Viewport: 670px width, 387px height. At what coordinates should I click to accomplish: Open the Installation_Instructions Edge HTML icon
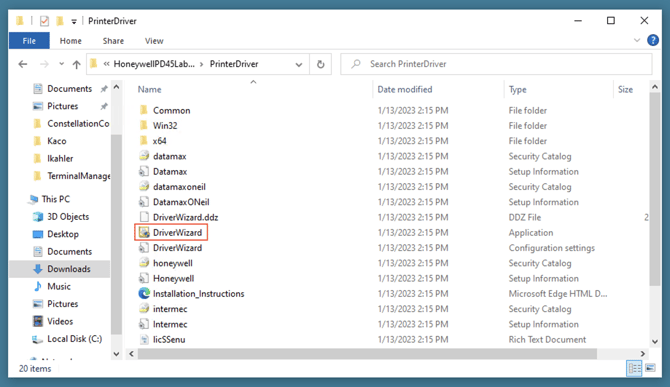pos(144,293)
